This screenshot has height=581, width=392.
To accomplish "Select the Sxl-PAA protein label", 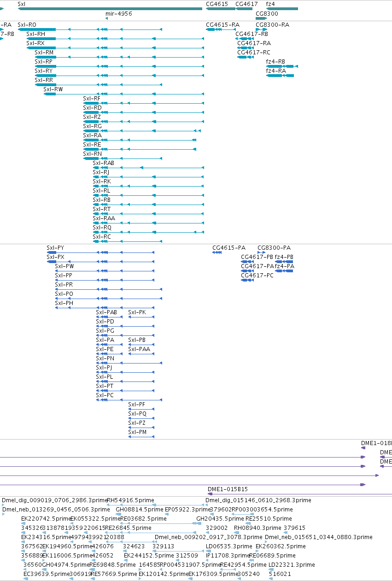I will (x=139, y=349).
